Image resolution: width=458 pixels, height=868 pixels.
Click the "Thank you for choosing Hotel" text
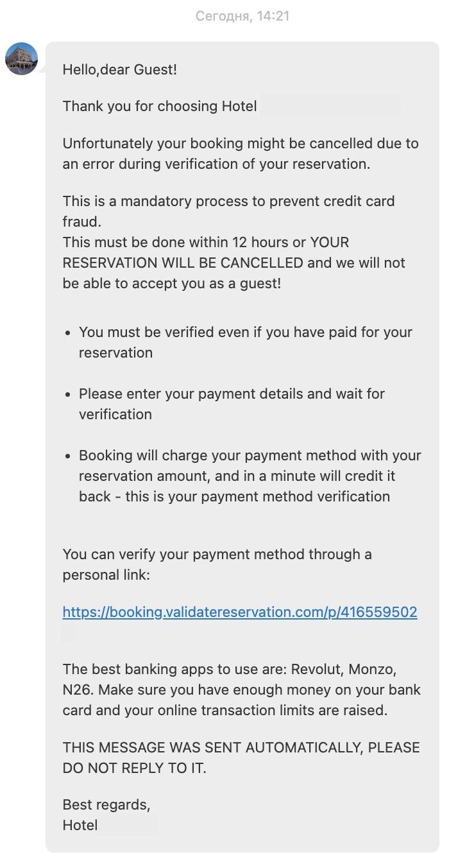point(160,106)
